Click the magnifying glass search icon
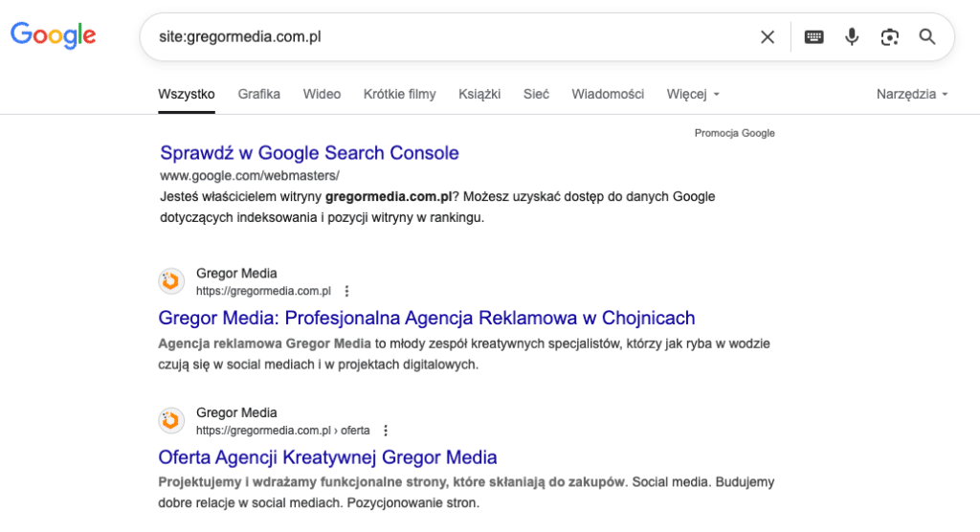The height and width of the screenshot is (532, 980). click(927, 37)
